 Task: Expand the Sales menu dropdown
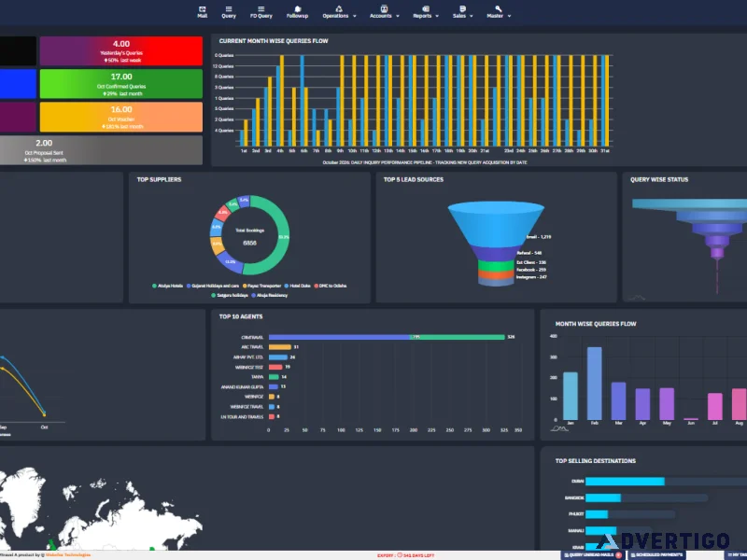tap(462, 12)
